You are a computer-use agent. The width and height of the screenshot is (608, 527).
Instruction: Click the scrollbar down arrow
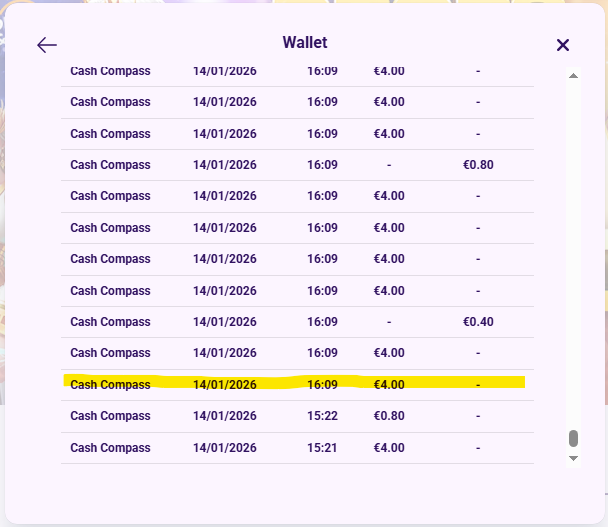(573, 457)
